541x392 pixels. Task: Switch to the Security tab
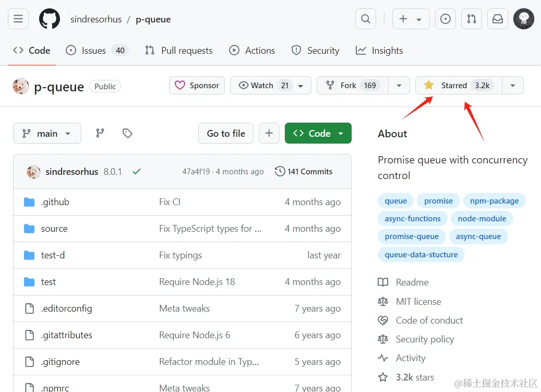click(x=316, y=51)
